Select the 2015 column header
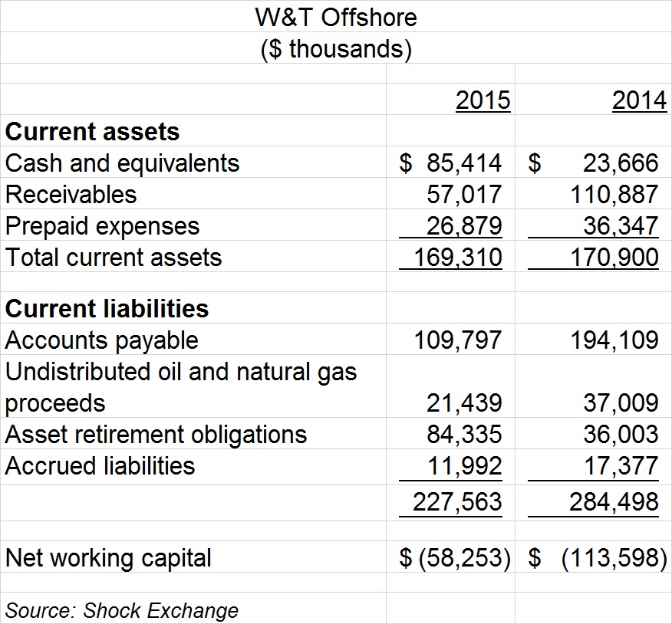Screen dimensions: 672x624 (x=483, y=100)
